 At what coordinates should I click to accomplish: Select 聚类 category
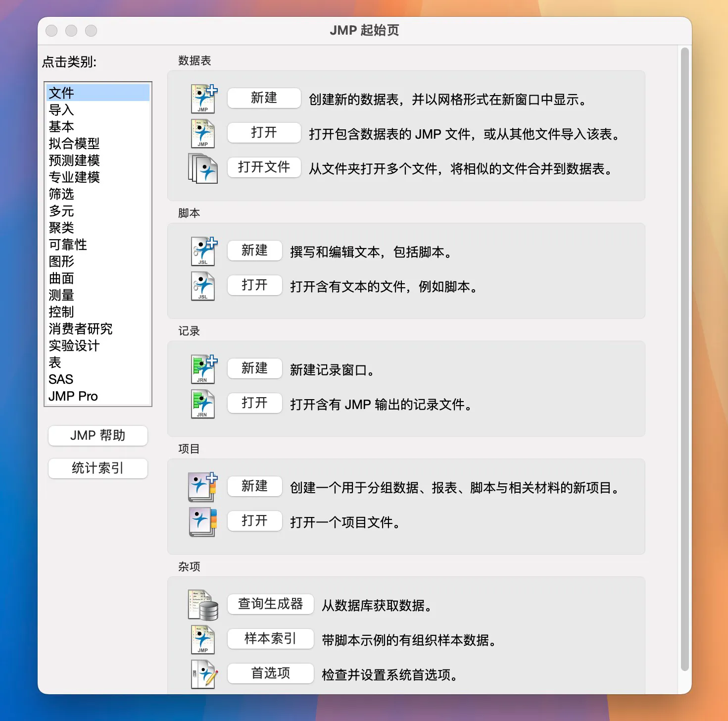98,227
